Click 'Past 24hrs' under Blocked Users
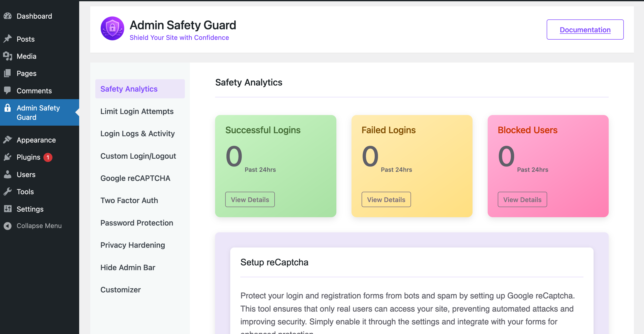The height and width of the screenshot is (334, 644). pos(533,170)
